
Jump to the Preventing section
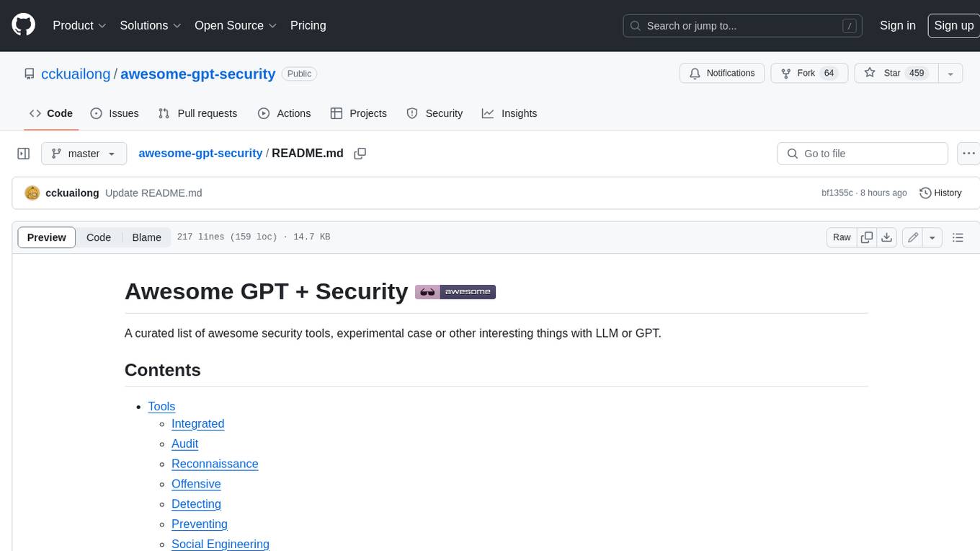[x=200, y=524]
